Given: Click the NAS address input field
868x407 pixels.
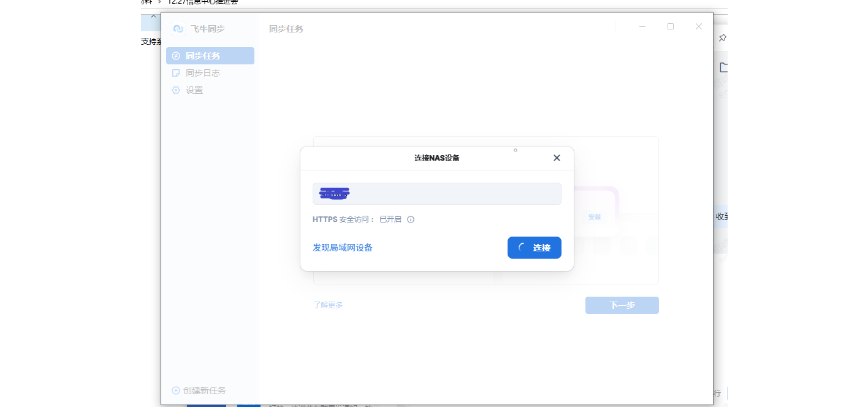Looking at the screenshot, I should coord(436,193).
